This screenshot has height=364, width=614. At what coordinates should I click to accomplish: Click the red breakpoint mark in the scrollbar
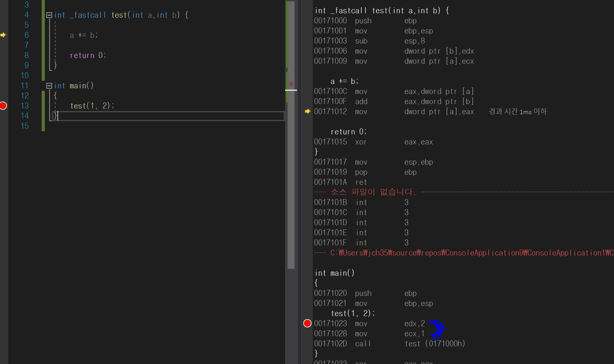point(291,84)
